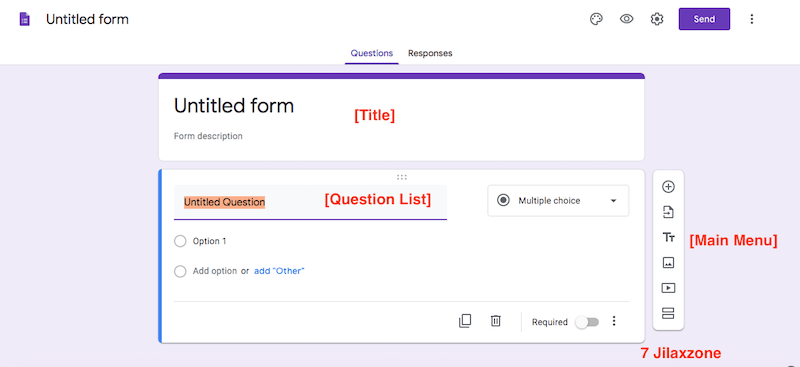Click the Send button
This screenshot has height=367, width=800.
tap(704, 19)
